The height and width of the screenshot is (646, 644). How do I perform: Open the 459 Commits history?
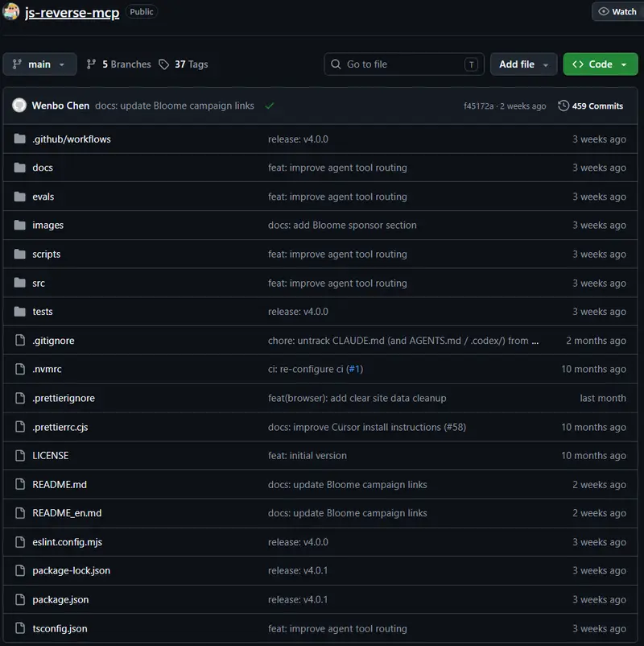click(x=591, y=106)
